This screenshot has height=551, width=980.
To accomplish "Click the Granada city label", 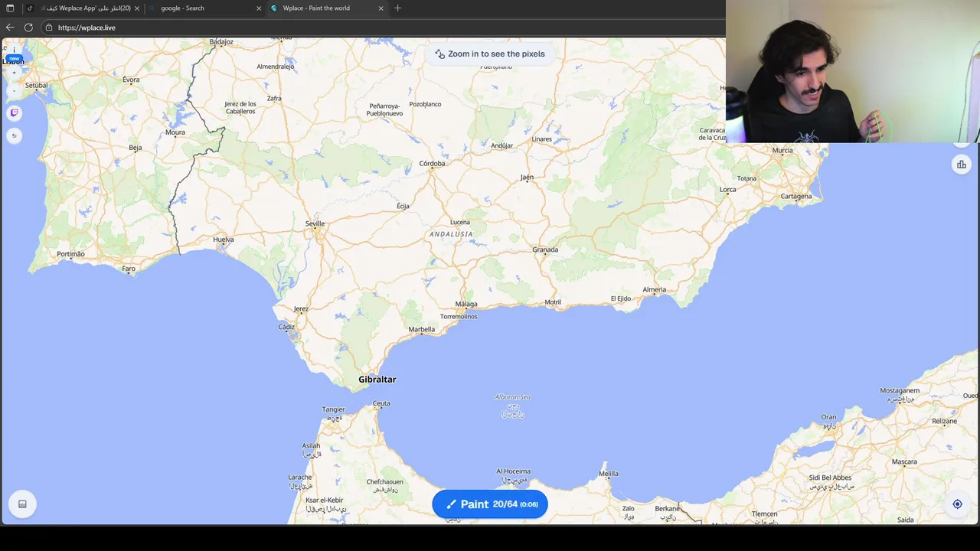I will (x=545, y=249).
